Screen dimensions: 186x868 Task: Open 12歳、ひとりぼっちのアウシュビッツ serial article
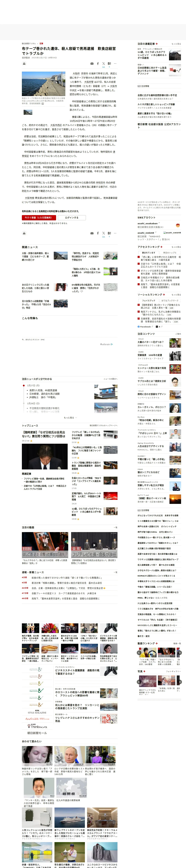[x=152, y=55]
